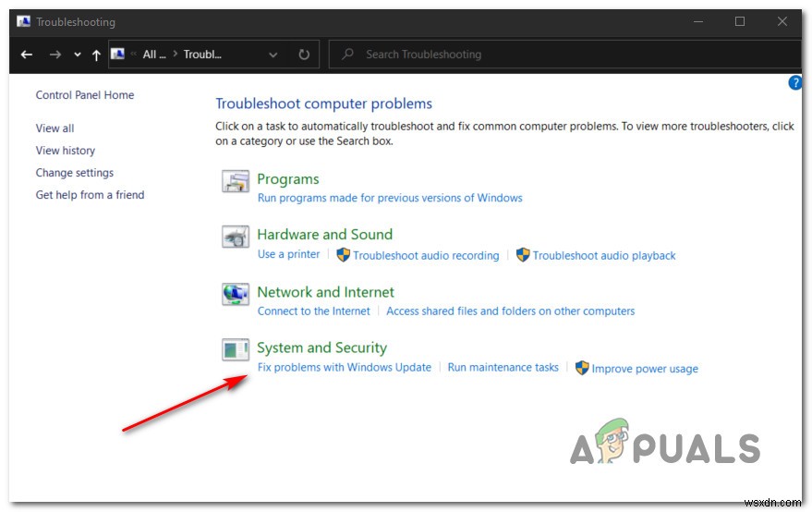812x512 pixels.
Task: Open Help via the blue question mark
Action: tap(795, 82)
